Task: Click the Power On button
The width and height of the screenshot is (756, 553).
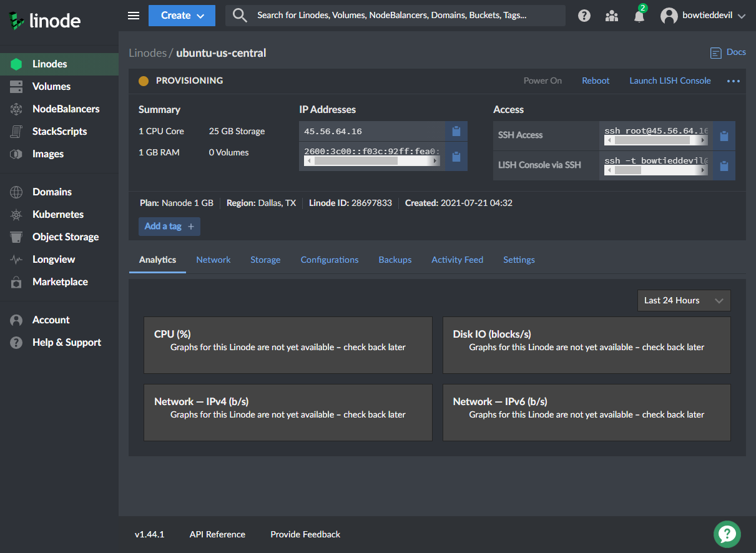Action: tap(542, 81)
